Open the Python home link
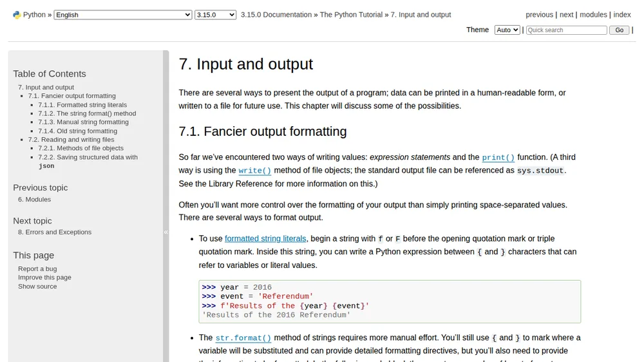Viewport: 644px width, 362px height. click(x=34, y=15)
